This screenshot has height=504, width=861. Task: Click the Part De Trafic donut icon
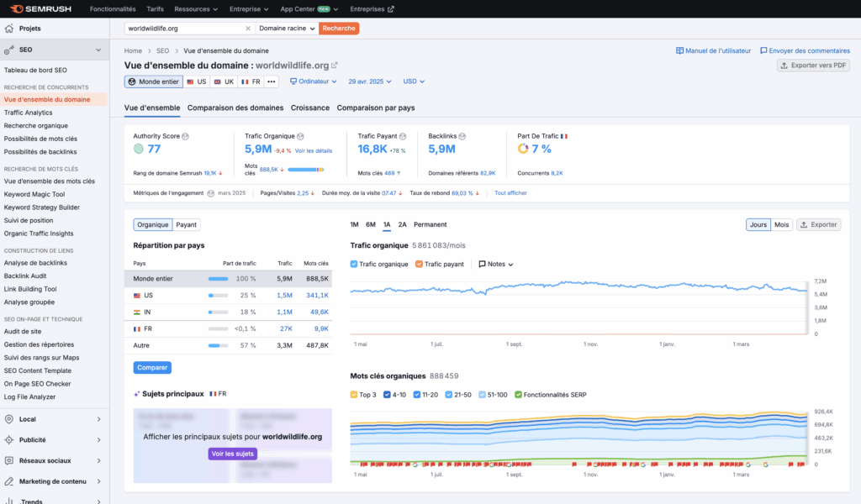coord(523,149)
